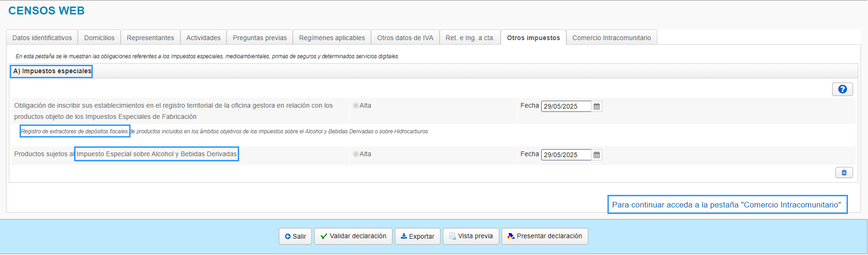The height and width of the screenshot is (255, 868).
Task: Open calendar picker for Alcohol tax date
Action: pos(597,155)
